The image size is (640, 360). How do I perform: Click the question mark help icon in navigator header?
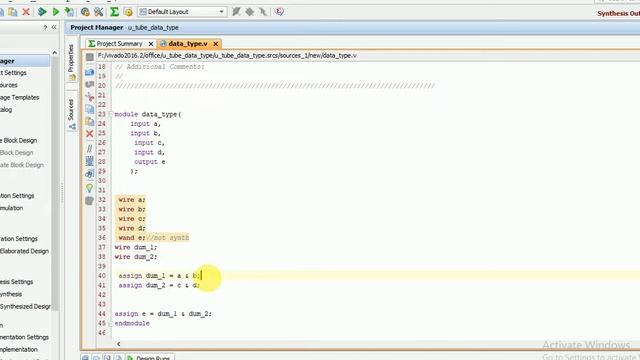tap(45, 28)
